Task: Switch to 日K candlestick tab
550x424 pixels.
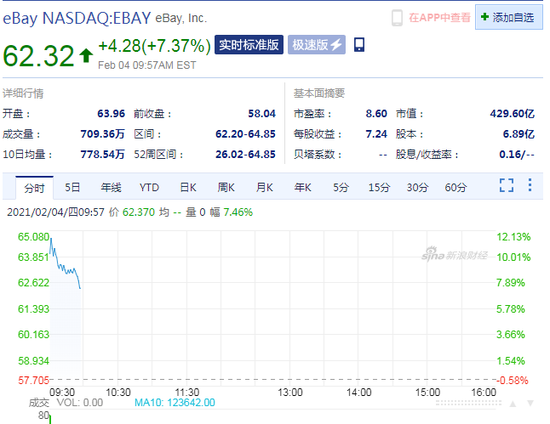Action: click(x=188, y=187)
